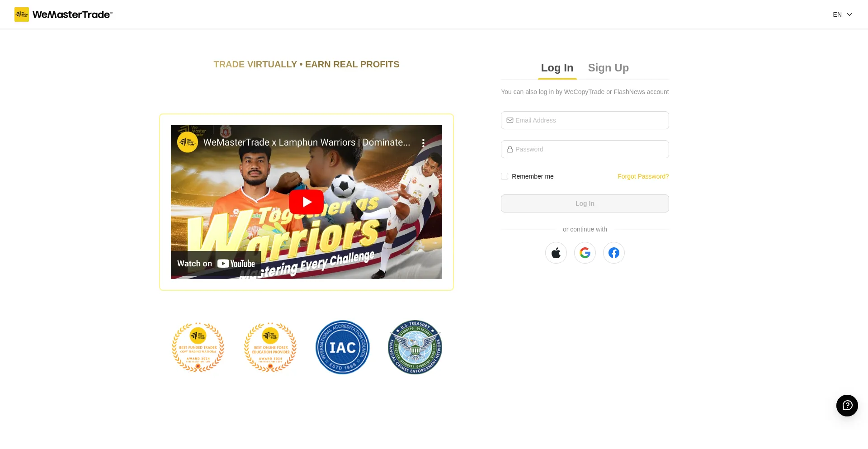
Task: Select the Log In tab
Action: (557, 68)
